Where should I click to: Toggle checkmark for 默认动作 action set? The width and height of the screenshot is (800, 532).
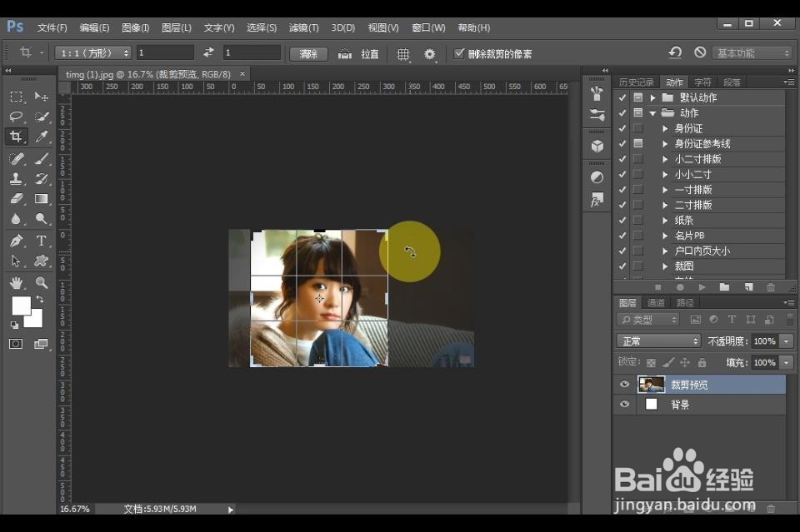click(x=622, y=97)
